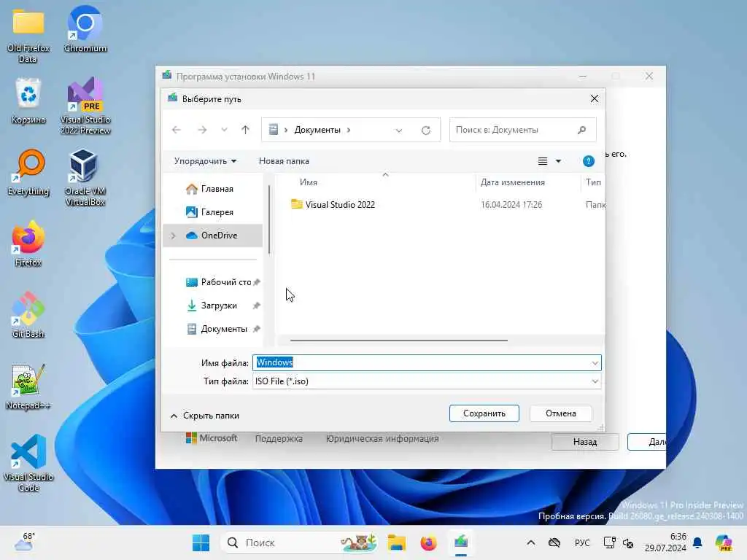
Task: Select Visual Studio 2022 Preview shortcut
Action: coord(85,106)
